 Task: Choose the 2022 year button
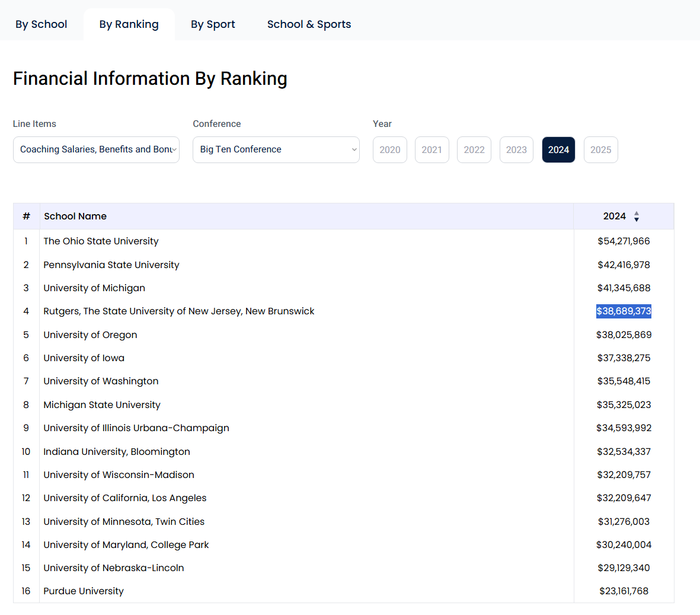pyautogui.click(x=474, y=149)
